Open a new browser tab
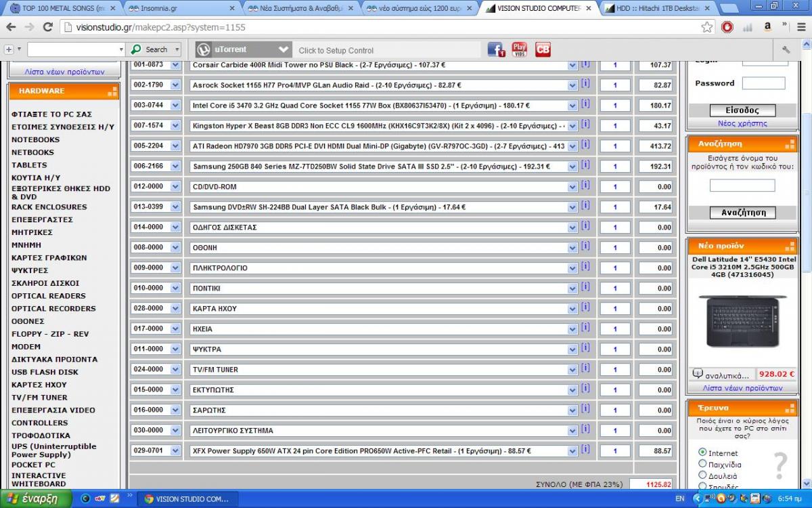 [x=728, y=9]
